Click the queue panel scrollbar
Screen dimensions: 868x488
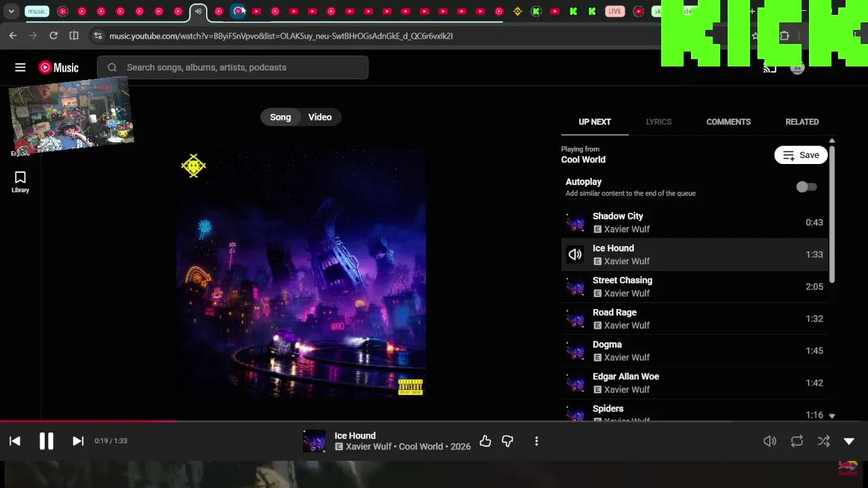click(832, 213)
